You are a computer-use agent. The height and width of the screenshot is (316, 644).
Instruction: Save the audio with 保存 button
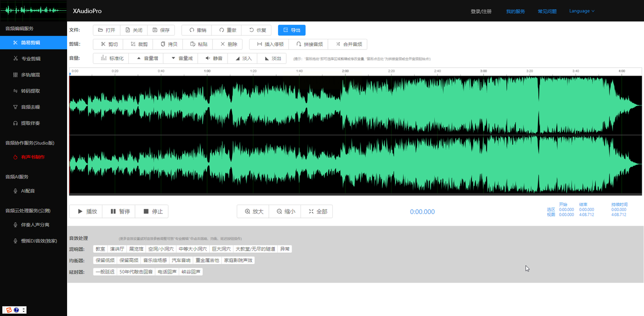point(161,30)
